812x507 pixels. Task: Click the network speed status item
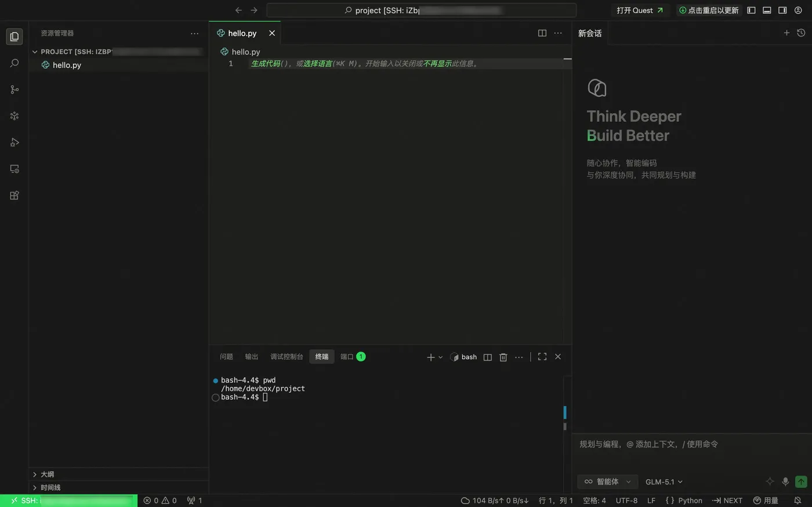pos(495,501)
